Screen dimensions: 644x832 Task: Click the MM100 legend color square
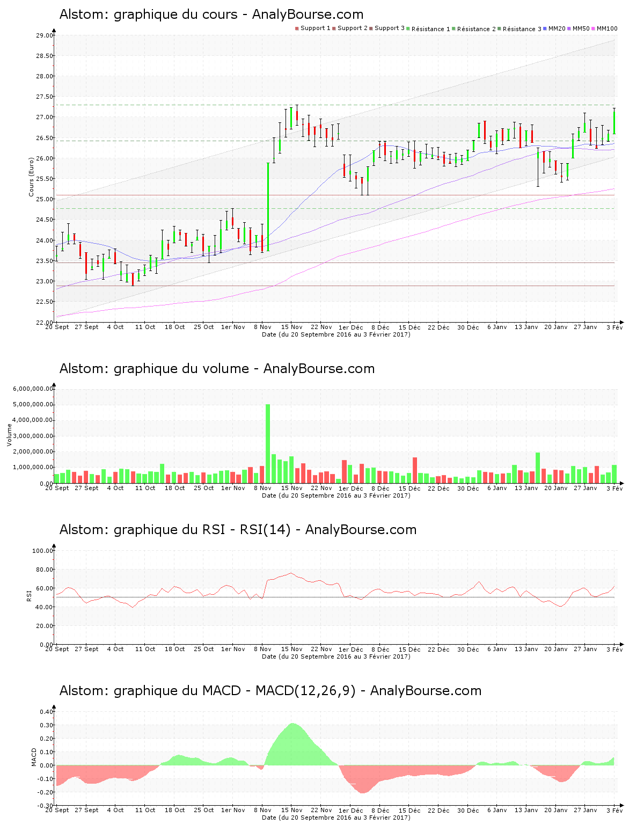point(594,28)
